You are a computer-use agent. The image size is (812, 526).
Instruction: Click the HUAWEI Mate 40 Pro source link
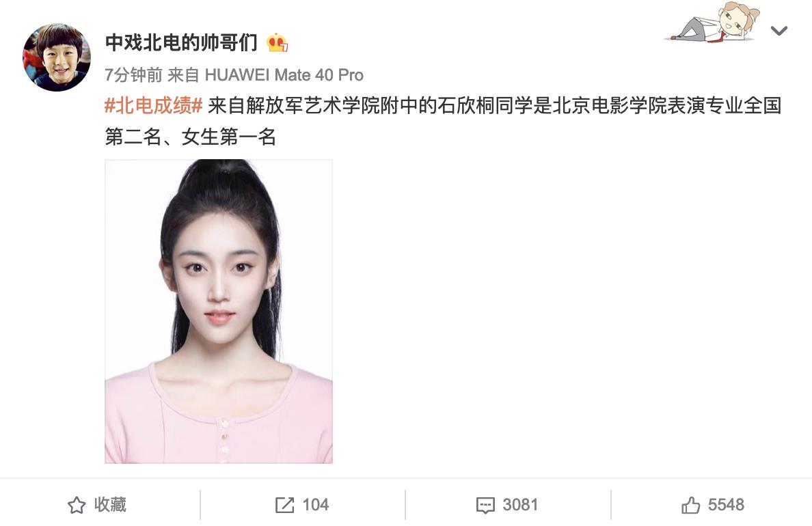click(284, 75)
